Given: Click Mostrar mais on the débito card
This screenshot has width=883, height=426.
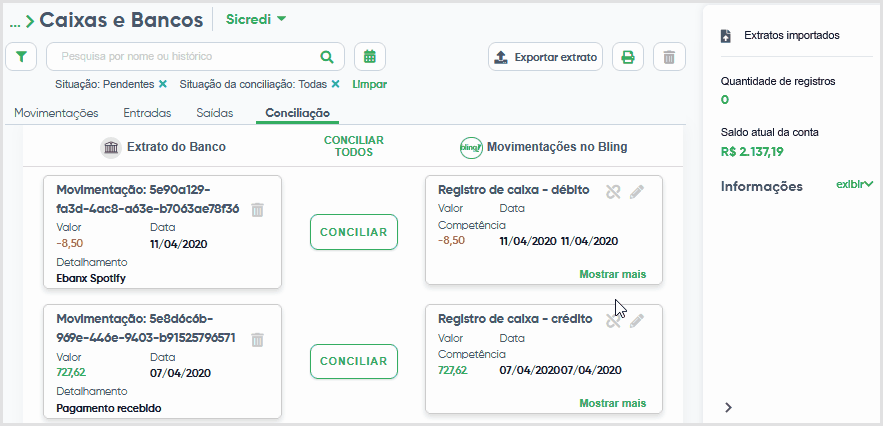Looking at the screenshot, I should tap(613, 274).
